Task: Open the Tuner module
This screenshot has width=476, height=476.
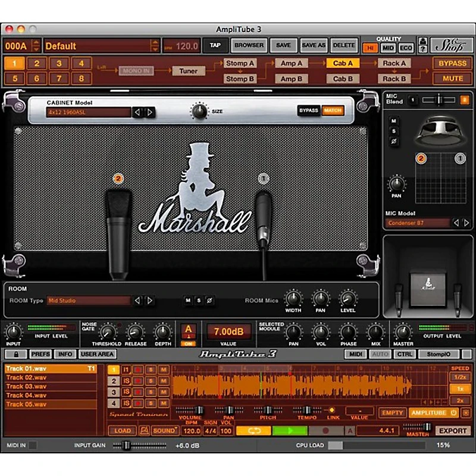Action: [188, 71]
